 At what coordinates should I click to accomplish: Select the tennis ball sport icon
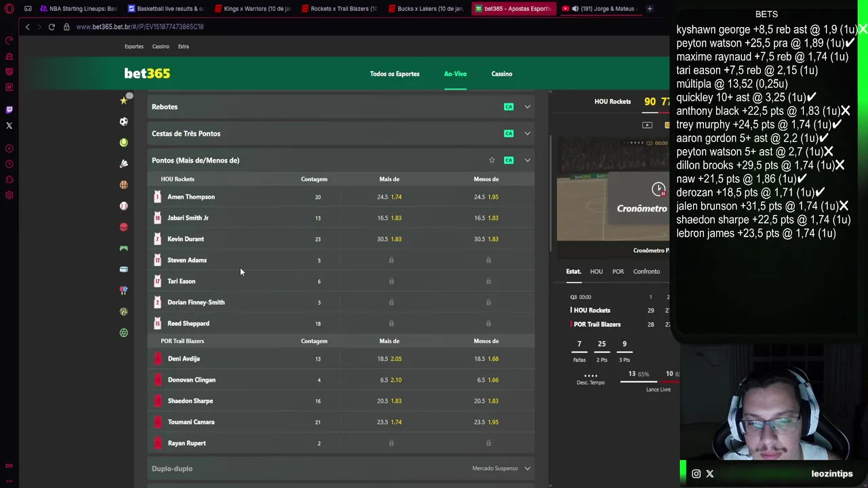tap(123, 142)
